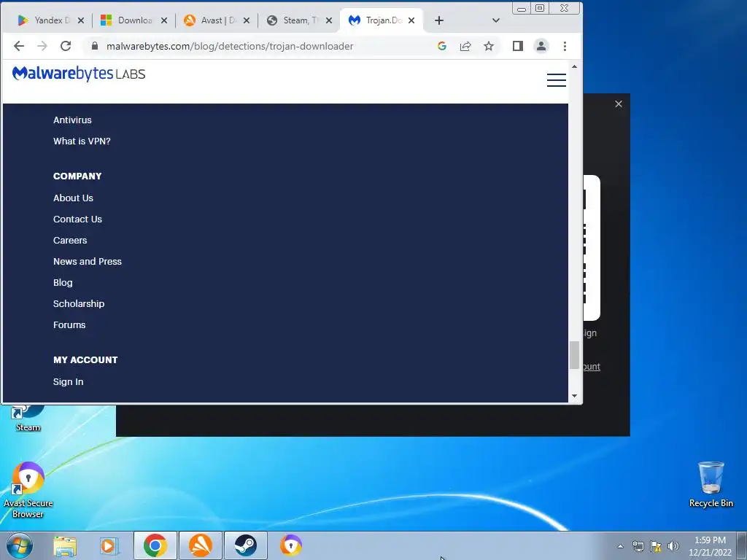
Task: Open the Antivirus footer link
Action: click(72, 120)
